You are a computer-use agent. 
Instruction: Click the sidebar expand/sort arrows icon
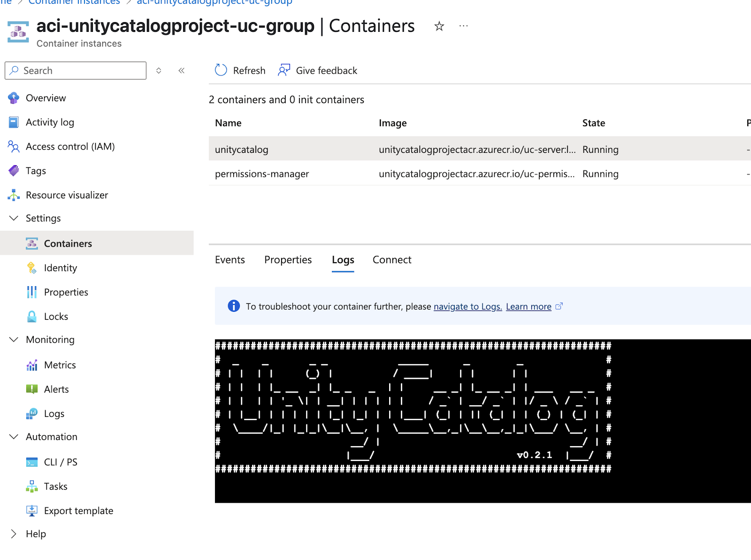pos(159,71)
